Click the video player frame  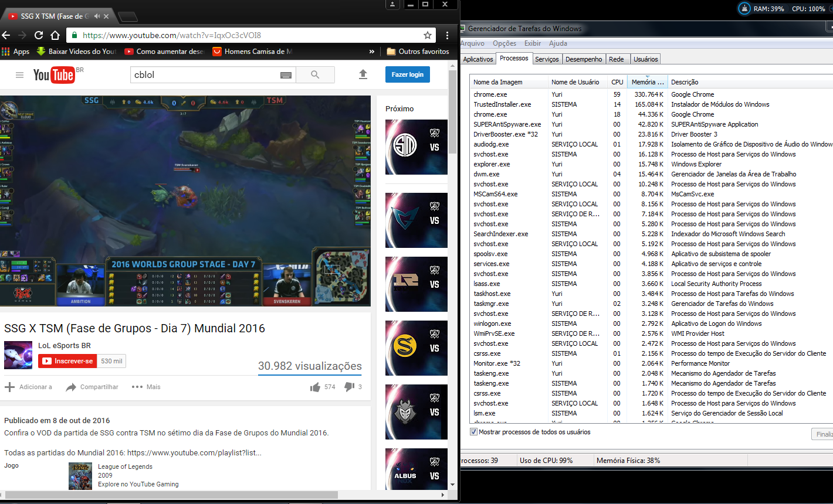tap(185, 201)
